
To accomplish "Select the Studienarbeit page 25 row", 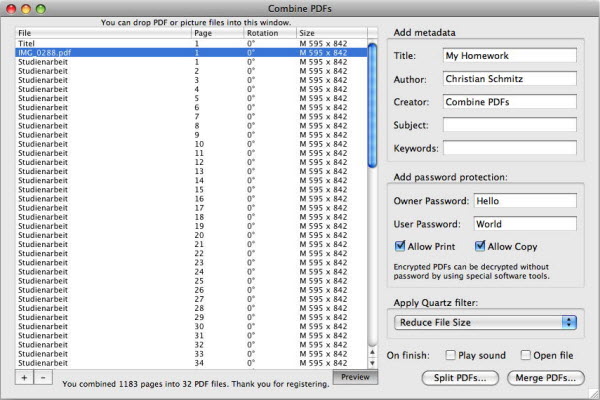I will point(191,281).
